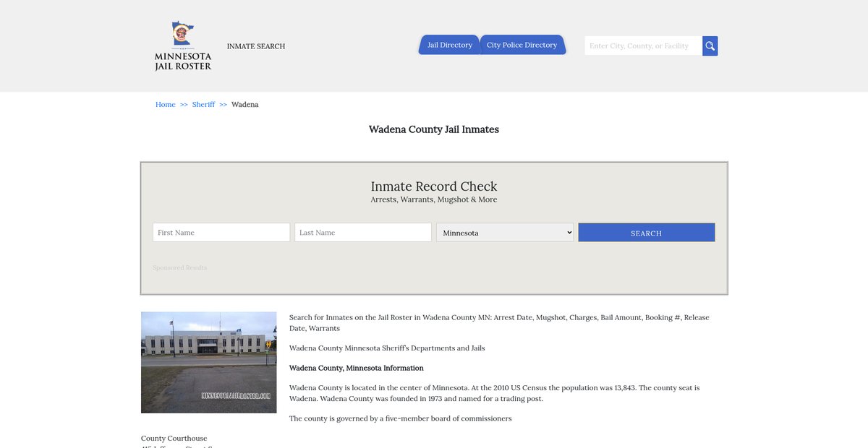Focus the city, county, or facility search box
This screenshot has height=448, width=868.
(x=642, y=46)
